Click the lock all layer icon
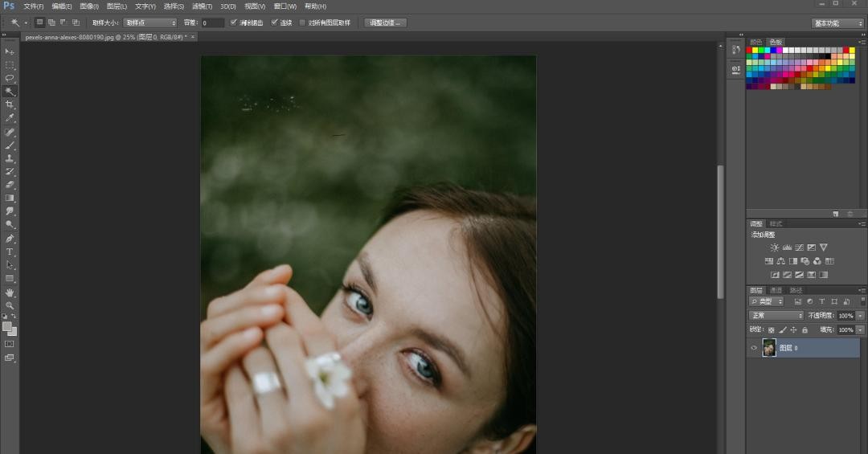Image resolution: width=868 pixels, height=454 pixels. [x=805, y=329]
